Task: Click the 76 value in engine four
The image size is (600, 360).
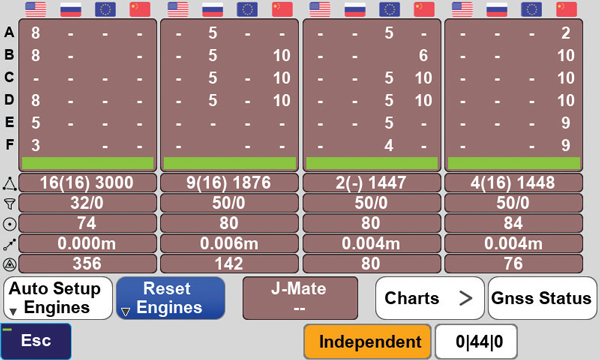Action: (514, 264)
